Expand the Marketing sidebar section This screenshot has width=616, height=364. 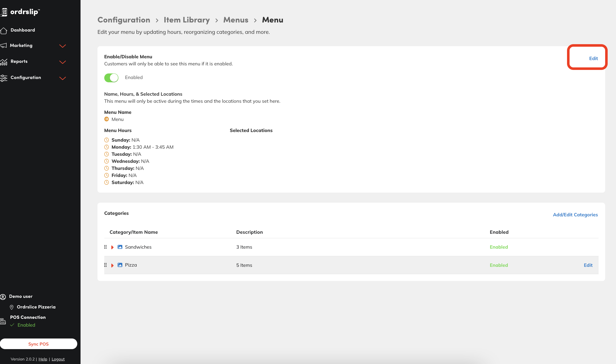point(62,46)
